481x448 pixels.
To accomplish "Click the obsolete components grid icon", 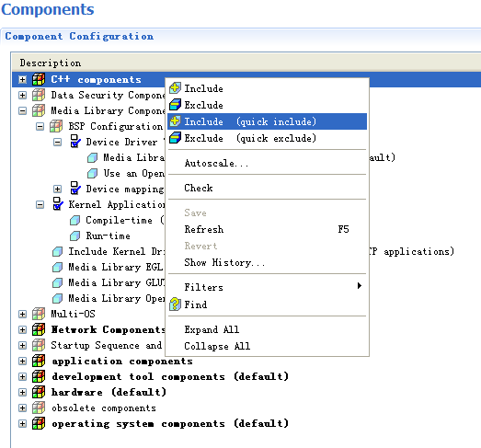I will tap(39, 408).
